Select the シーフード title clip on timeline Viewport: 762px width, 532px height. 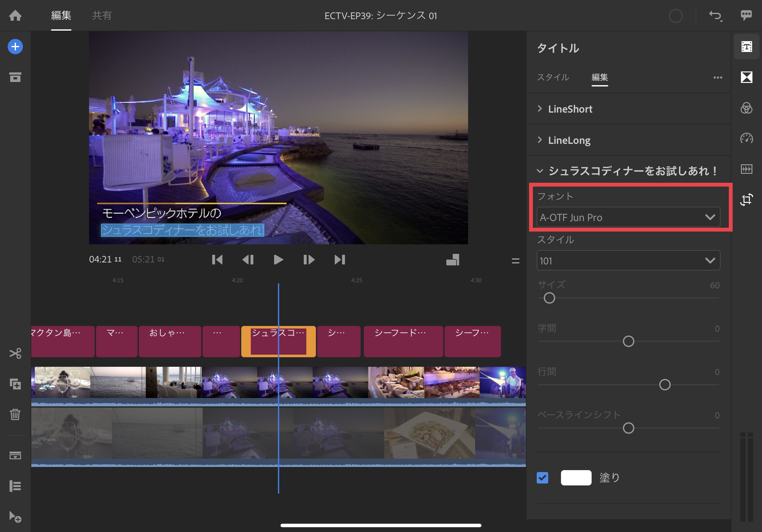(x=403, y=341)
